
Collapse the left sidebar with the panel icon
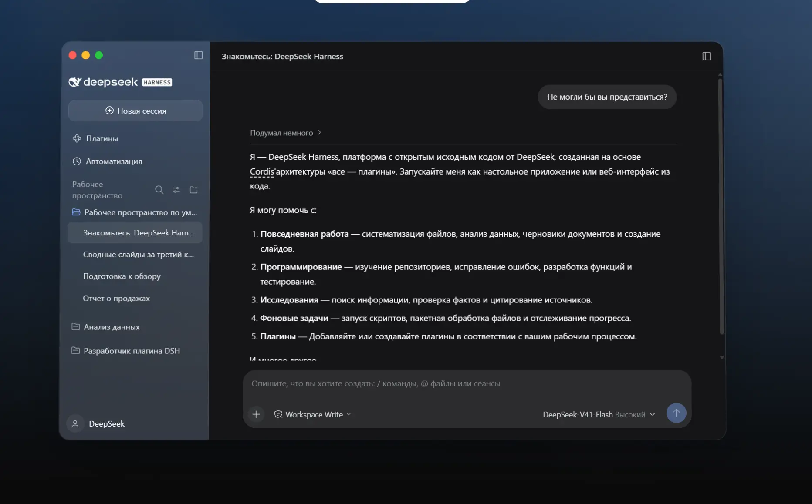point(198,55)
